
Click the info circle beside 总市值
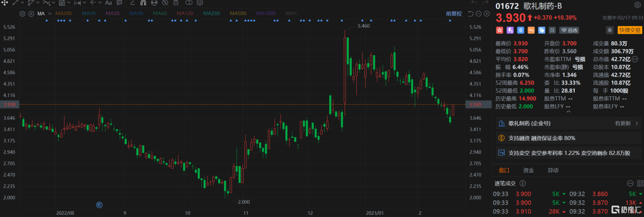[634, 59]
